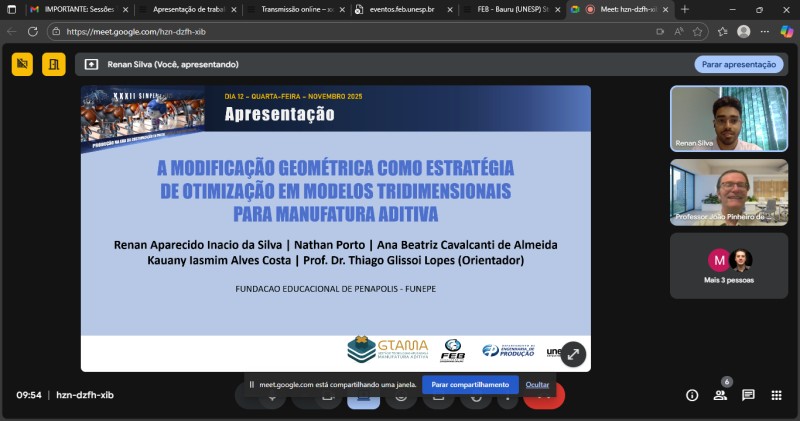Show the participants people panel
Screen dimensions: 800x421
[720, 395]
